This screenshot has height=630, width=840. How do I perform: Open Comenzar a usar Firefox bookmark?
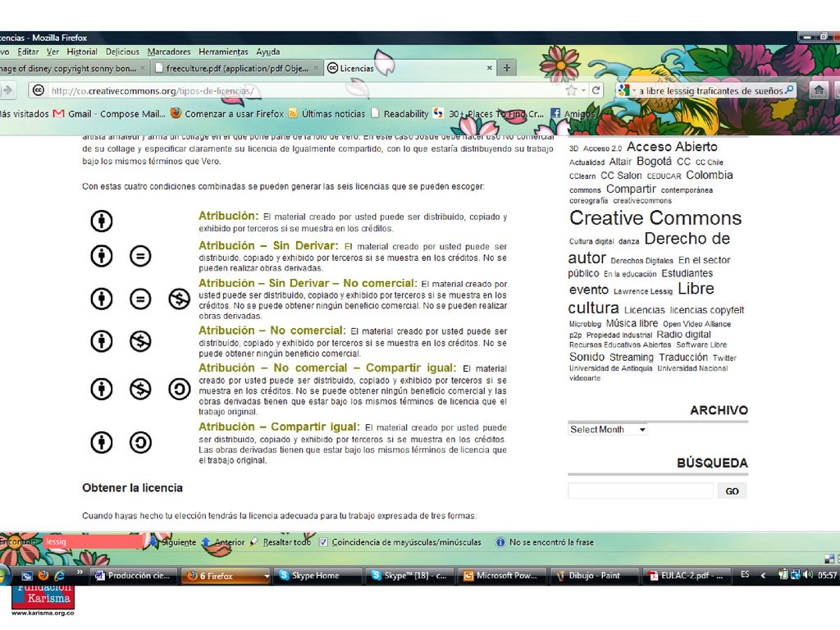(227, 113)
